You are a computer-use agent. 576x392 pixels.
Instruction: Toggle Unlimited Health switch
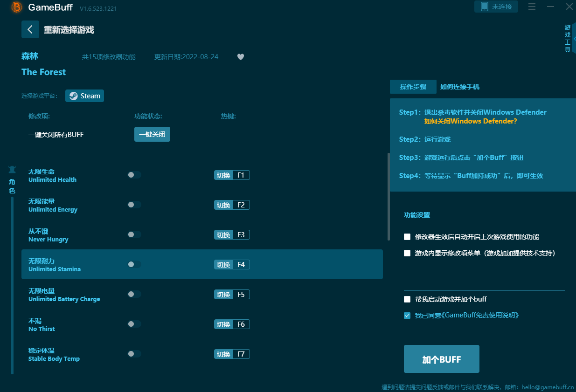(134, 175)
